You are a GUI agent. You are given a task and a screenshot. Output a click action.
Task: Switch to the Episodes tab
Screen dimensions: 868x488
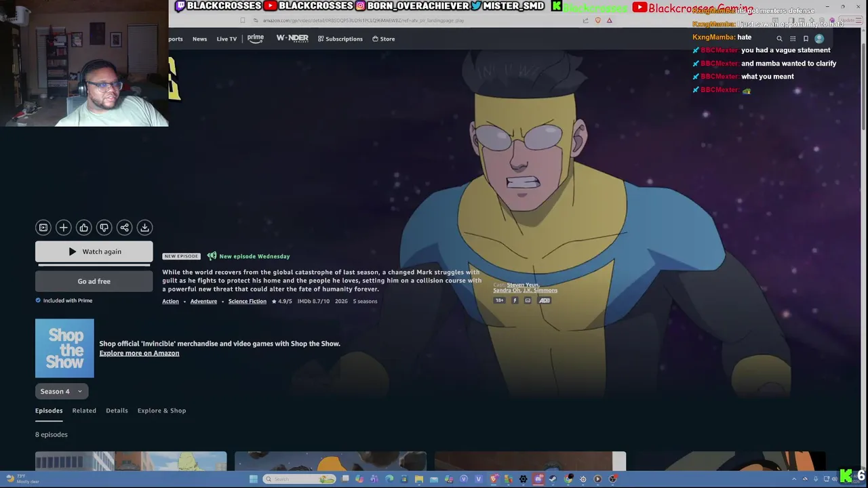pyautogui.click(x=49, y=411)
